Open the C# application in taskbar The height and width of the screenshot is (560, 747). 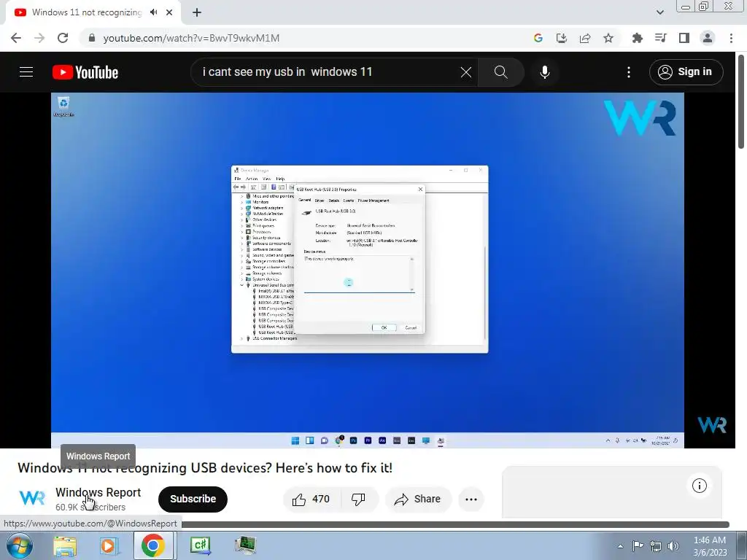[200, 545]
